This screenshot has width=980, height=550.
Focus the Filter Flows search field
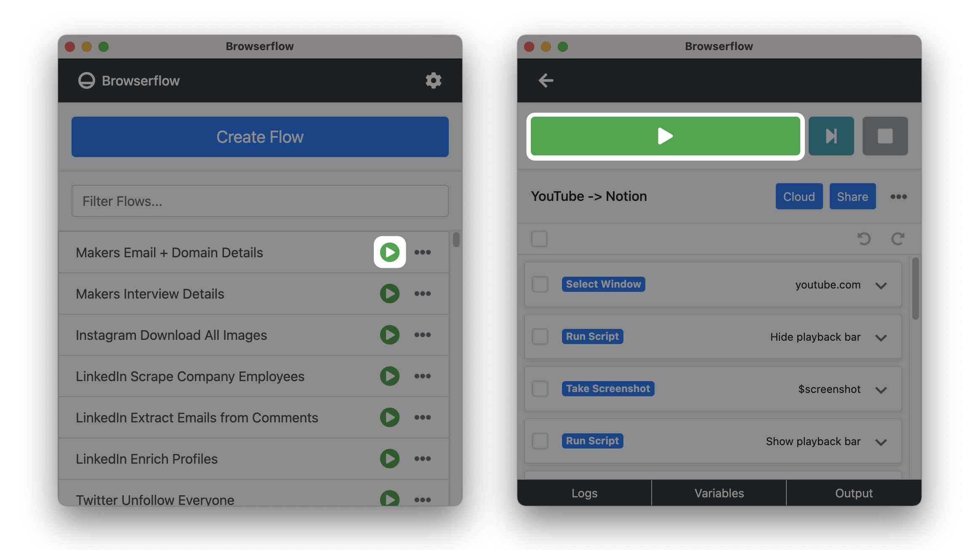(x=260, y=201)
